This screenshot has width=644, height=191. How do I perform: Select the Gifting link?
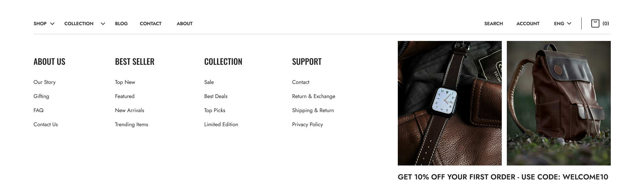[41, 96]
